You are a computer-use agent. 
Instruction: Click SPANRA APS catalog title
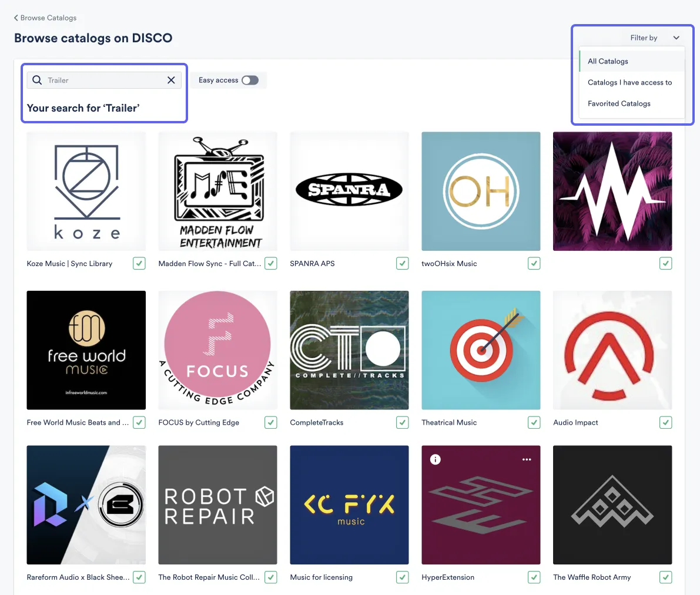coord(313,264)
